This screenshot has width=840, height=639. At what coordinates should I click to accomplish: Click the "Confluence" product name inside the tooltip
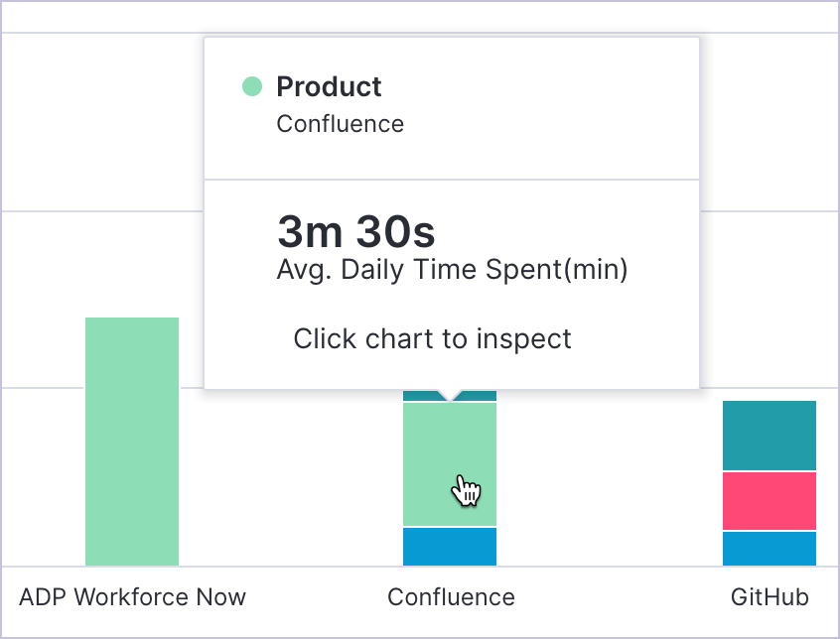coord(341,124)
